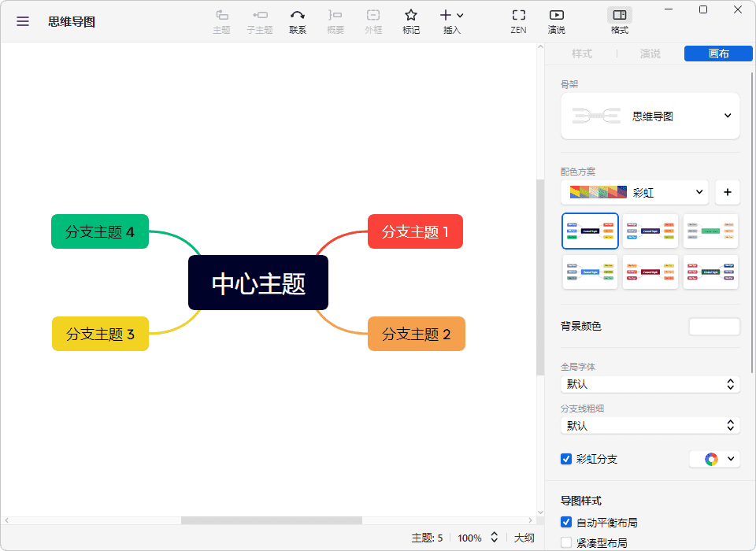
Task: Click the 外框 boundary icon
Action: [x=373, y=22]
